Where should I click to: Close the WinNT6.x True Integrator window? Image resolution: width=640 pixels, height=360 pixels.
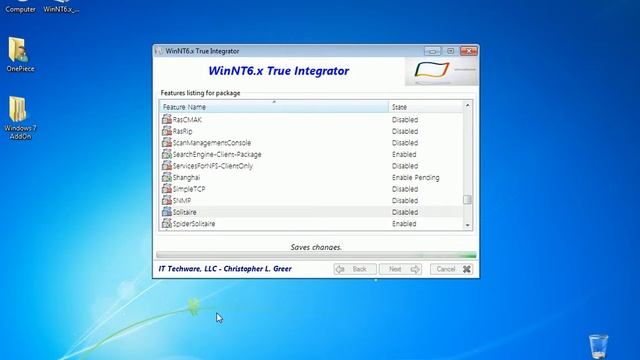[x=469, y=51]
